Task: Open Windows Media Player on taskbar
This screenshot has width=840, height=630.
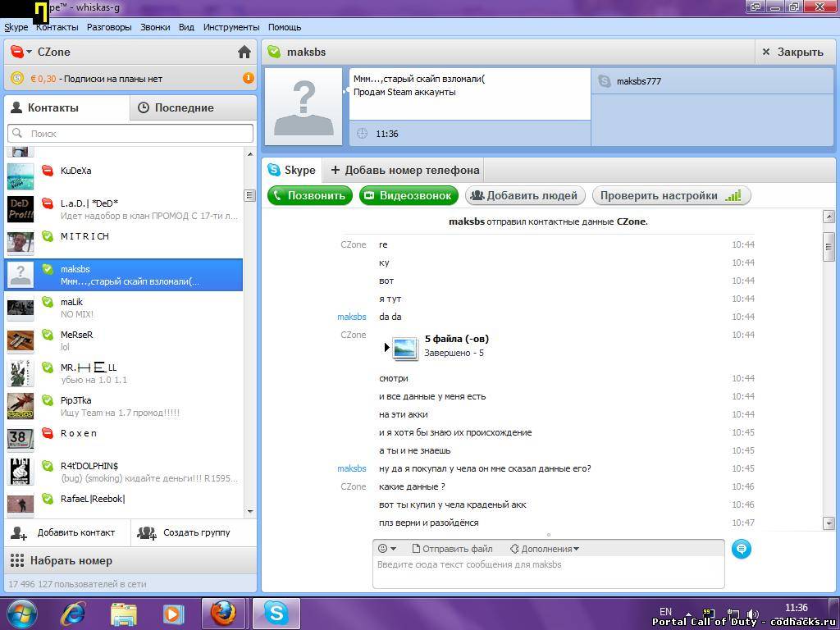Action: 173,614
